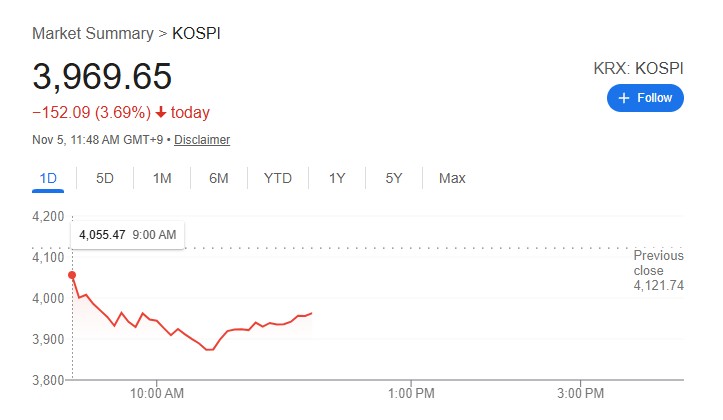Click the red down arrow icon
Screen dimensions: 723x420
click(x=160, y=113)
